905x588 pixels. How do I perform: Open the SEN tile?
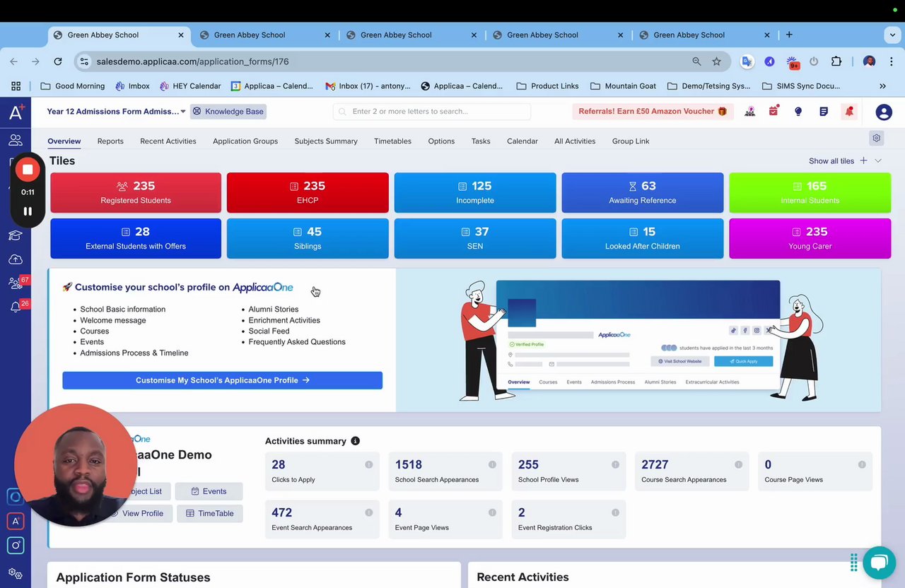tap(475, 238)
